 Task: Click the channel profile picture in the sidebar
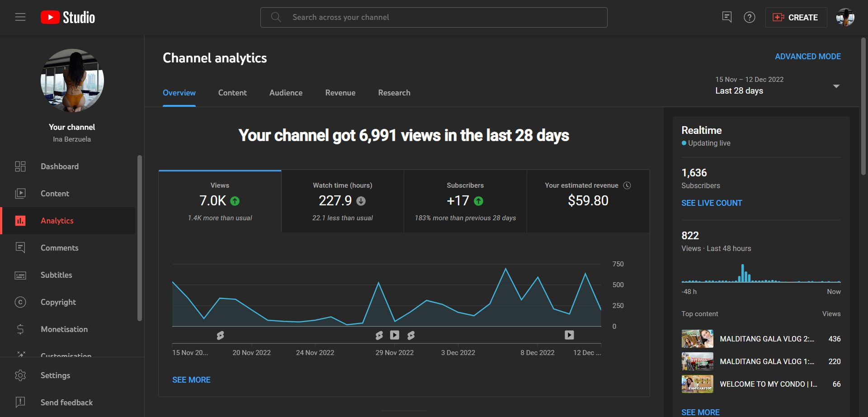[72, 81]
